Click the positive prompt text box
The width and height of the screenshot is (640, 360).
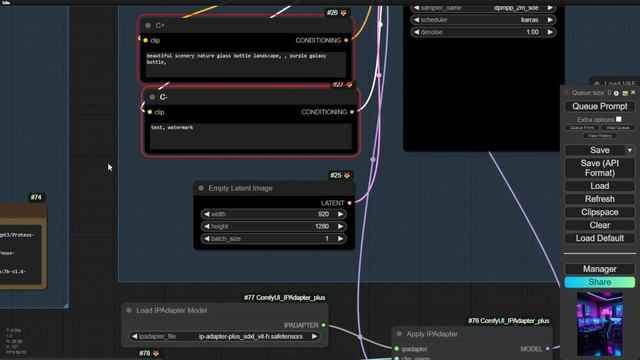tap(246, 64)
